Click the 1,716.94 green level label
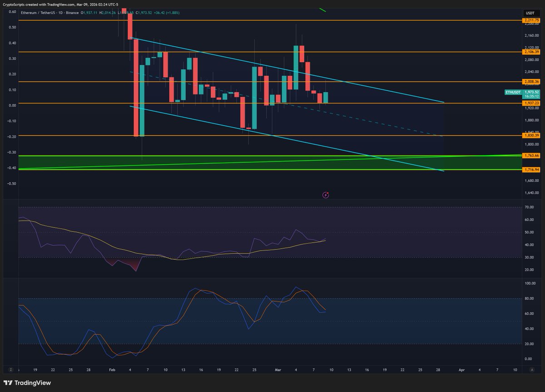The image size is (545, 392). click(x=531, y=170)
